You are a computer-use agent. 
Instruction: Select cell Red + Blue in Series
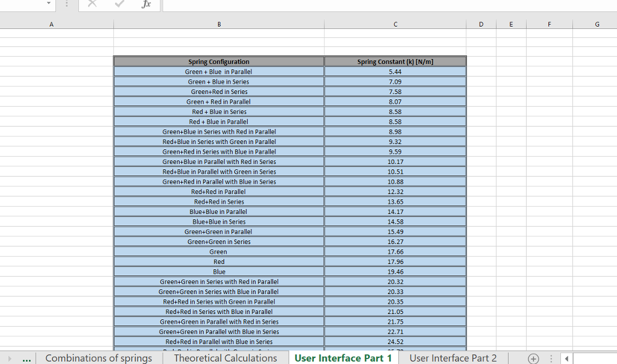(x=219, y=111)
